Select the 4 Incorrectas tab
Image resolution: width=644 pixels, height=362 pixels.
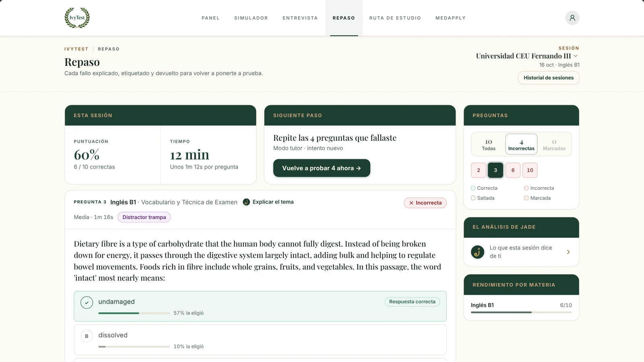point(521,144)
